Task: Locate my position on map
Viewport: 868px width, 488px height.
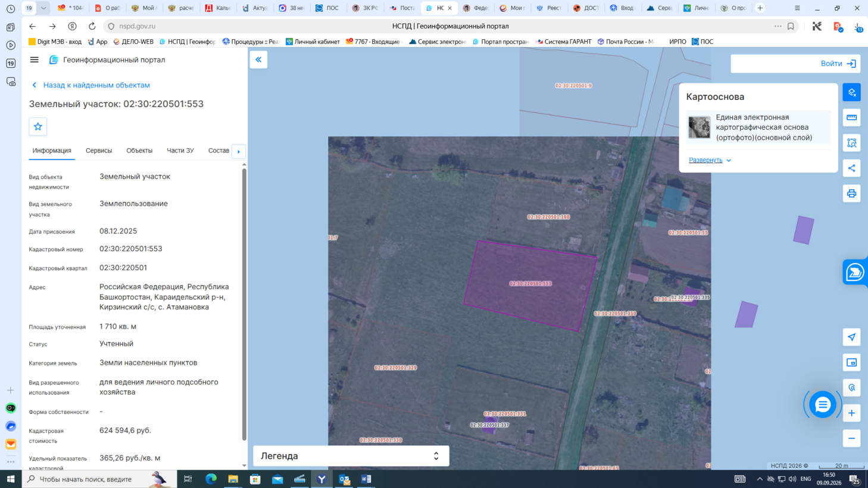Action: point(852,337)
